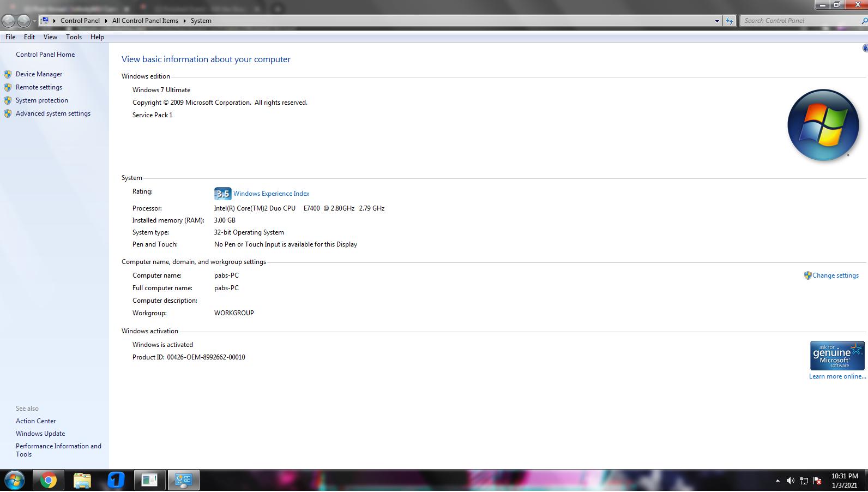Open the Windows Start button
The image size is (868, 492).
[15, 481]
